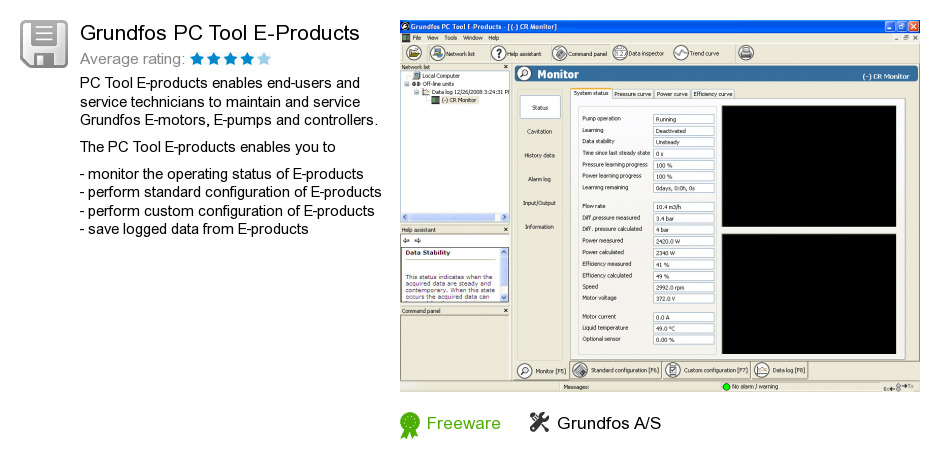Click Help assistant scrollbar down arrow
Viewport: 940px width, 469px height.
(x=504, y=297)
